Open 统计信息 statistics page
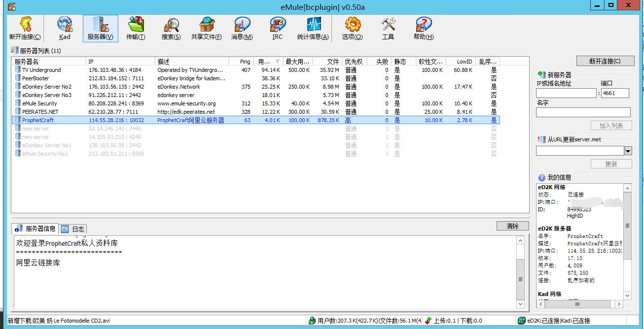Viewport: 644px width, 329px height. click(313, 28)
